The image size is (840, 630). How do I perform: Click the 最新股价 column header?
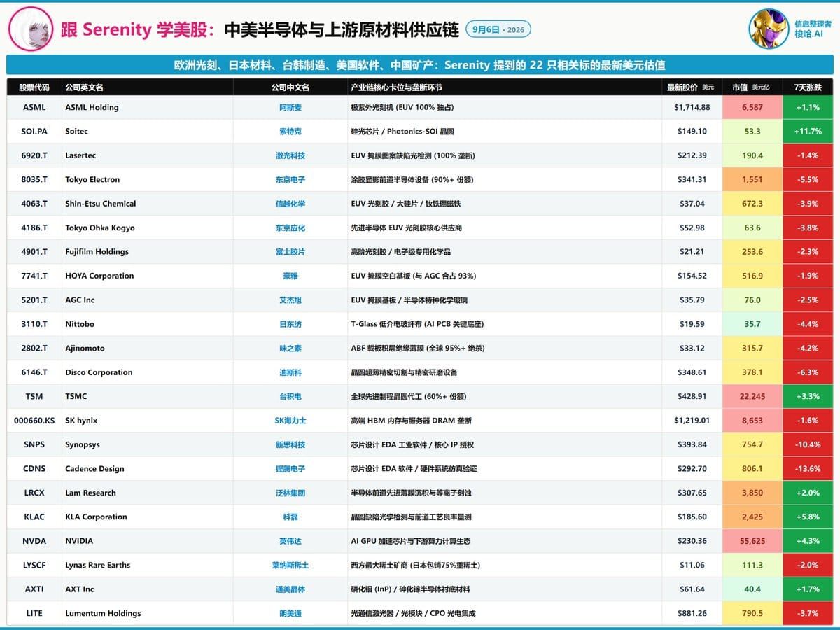(691, 87)
